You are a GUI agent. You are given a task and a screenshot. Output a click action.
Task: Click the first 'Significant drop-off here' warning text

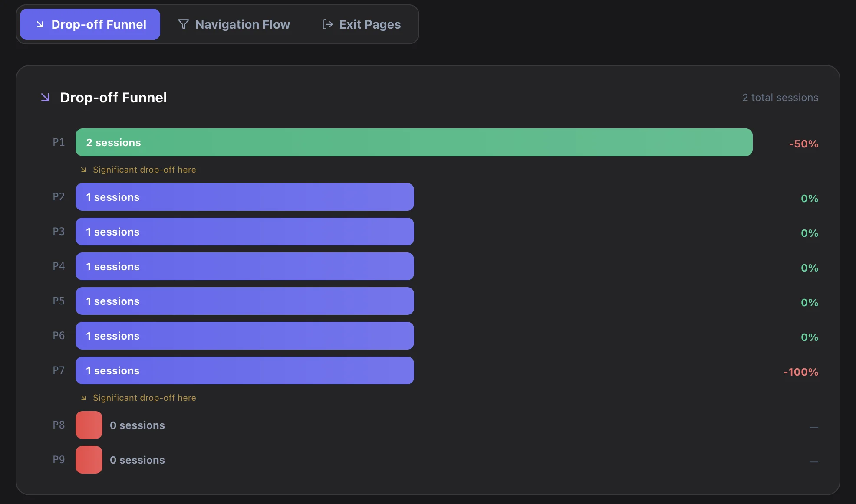click(144, 170)
